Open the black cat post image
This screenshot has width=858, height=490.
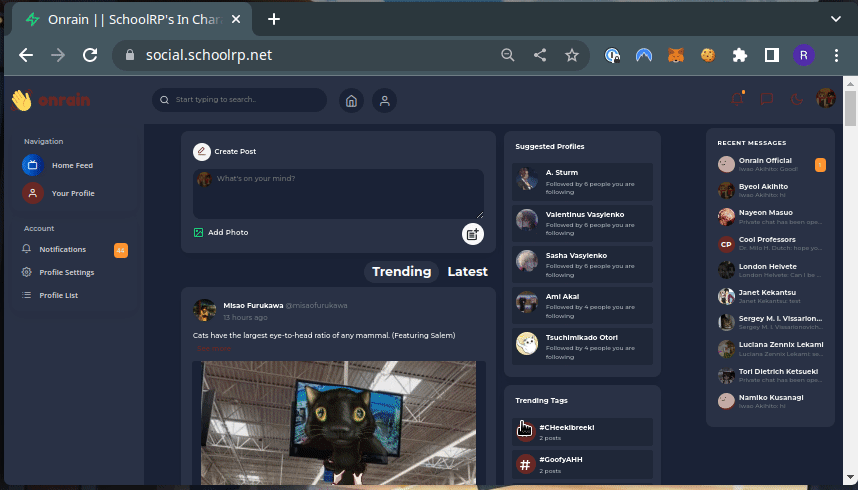point(338,423)
